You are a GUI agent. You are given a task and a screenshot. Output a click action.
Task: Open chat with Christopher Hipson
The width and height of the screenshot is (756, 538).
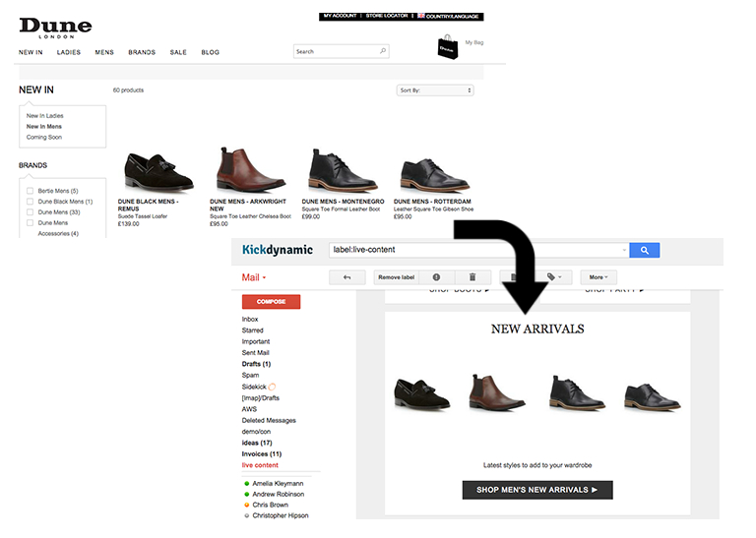click(281, 515)
